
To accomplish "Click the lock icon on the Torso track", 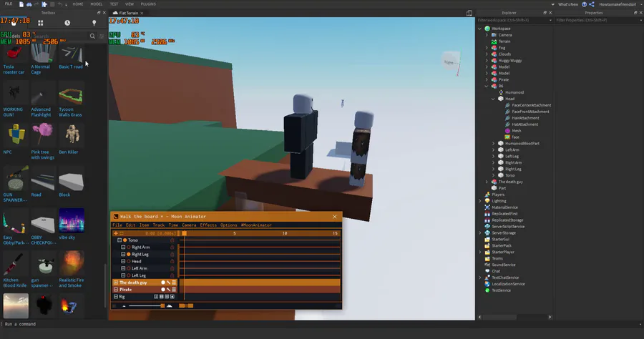I will point(172,240).
